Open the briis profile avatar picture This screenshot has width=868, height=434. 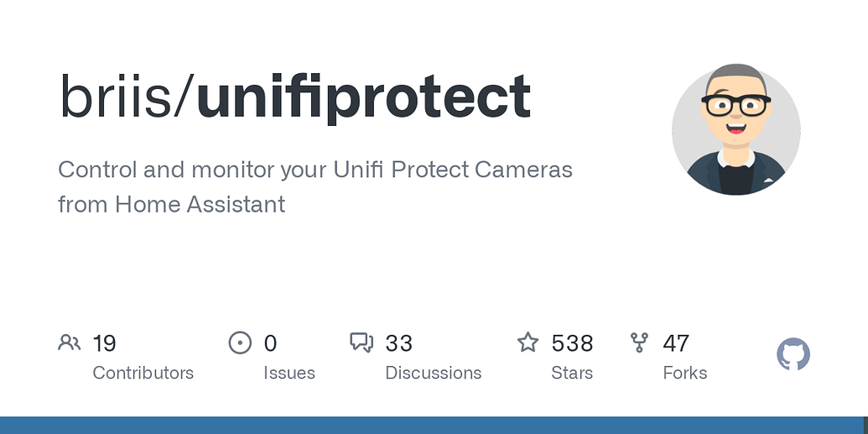coord(736,130)
